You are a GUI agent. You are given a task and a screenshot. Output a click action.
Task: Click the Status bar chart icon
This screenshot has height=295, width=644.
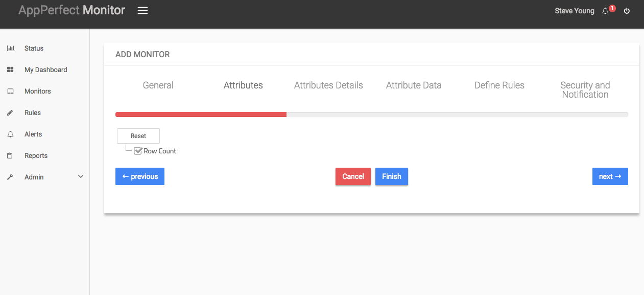pyautogui.click(x=10, y=48)
